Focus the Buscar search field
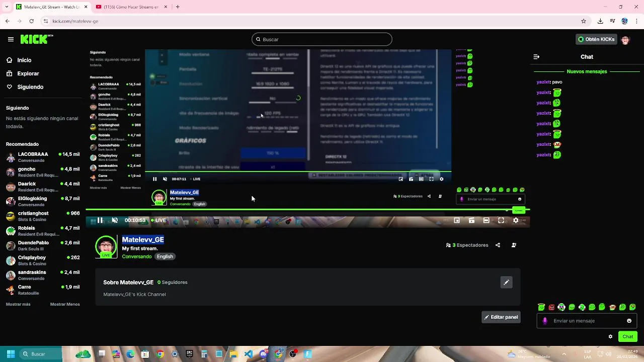The width and height of the screenshot is (644, 362). [x=322, y=39]
